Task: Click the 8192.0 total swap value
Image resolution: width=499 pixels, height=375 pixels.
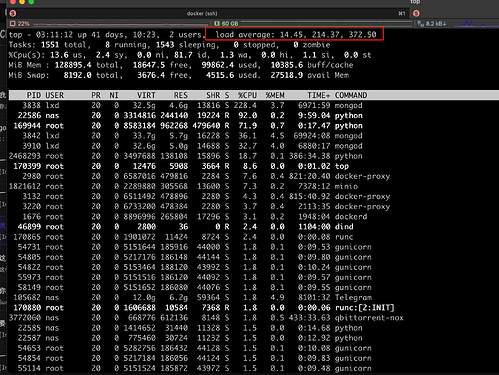Action: (x=77, y=75)
